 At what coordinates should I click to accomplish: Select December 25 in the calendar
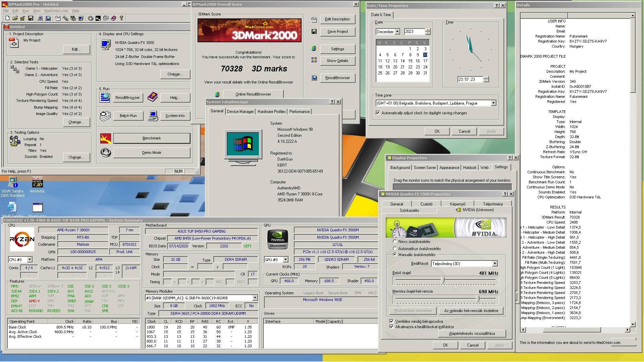(x=380, y=73)
